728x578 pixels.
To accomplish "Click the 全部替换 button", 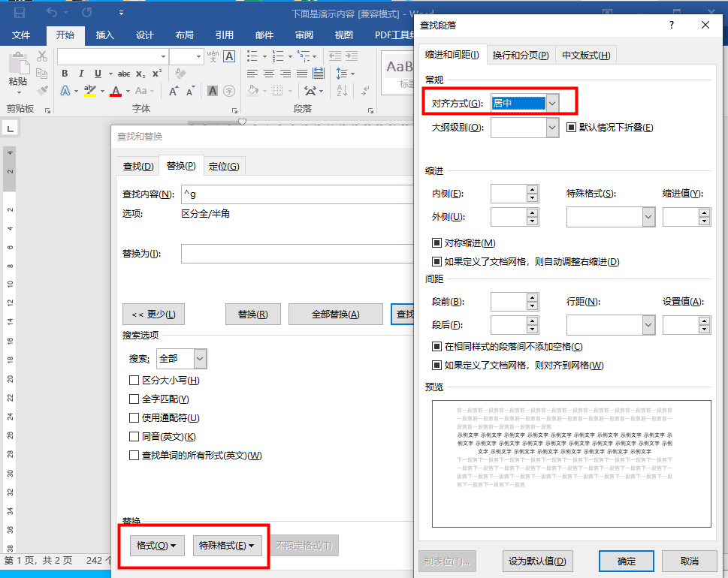I will coord(335,314).
